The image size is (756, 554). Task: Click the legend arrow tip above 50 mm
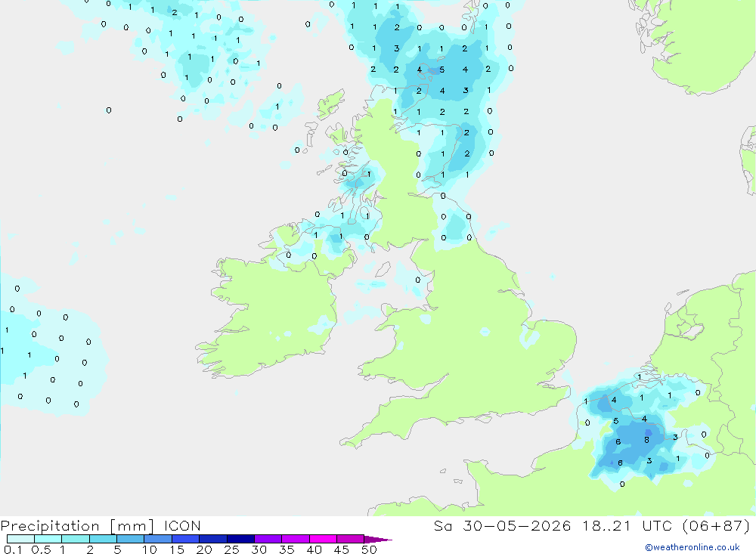click(x=378, y=540)
